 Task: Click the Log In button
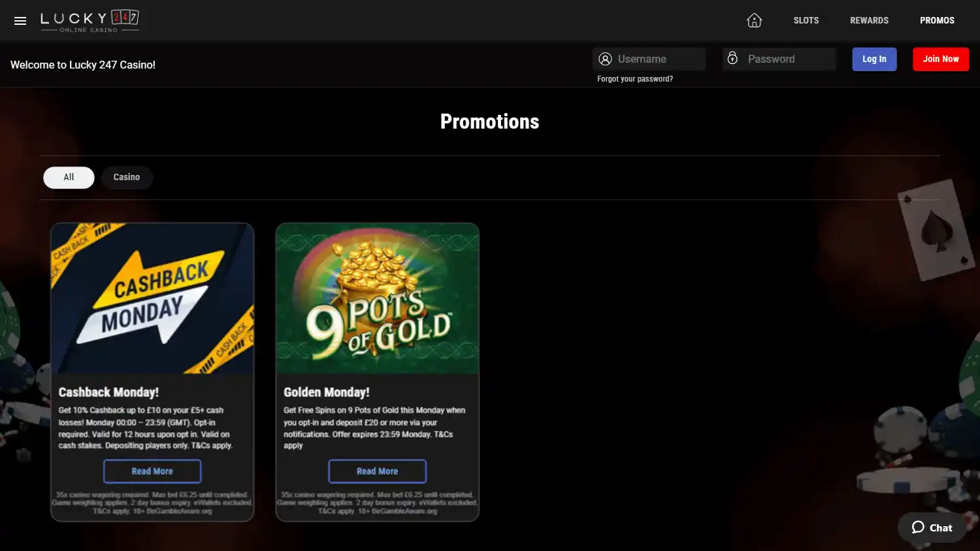pyautogui.click(x=874, y=59)
